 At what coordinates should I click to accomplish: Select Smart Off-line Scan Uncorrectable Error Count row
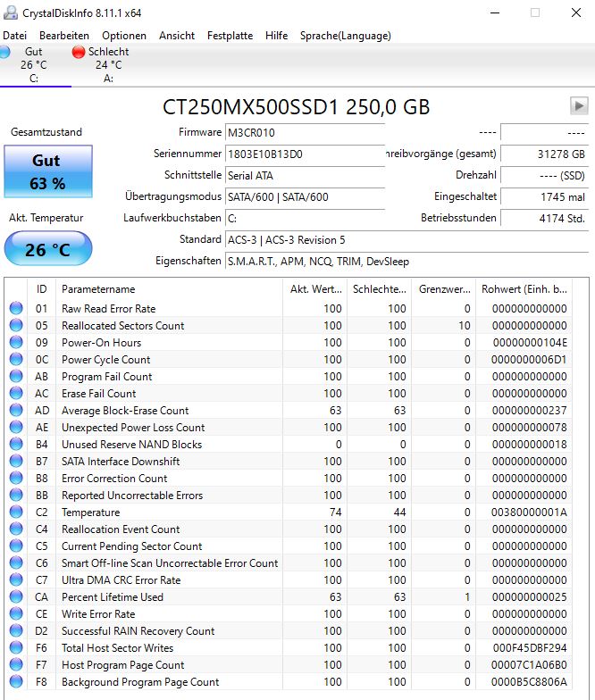[289, 562]
